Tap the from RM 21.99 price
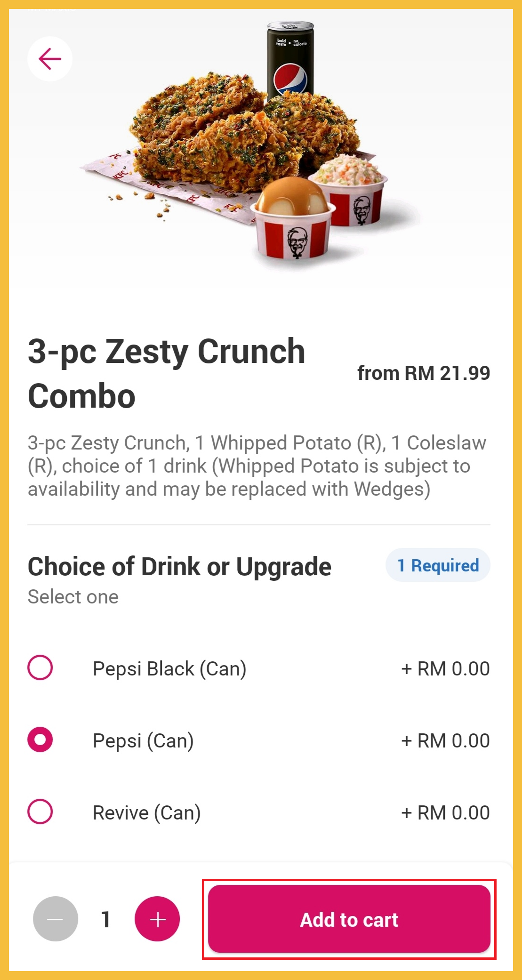The height and width of the screenshot is (980, 522). 424,373
